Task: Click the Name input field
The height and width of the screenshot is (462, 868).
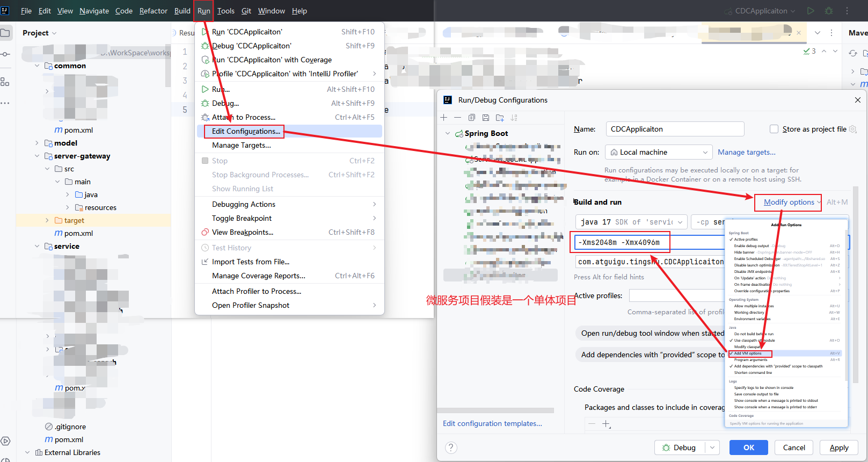Action: click(x=675, y=129)
